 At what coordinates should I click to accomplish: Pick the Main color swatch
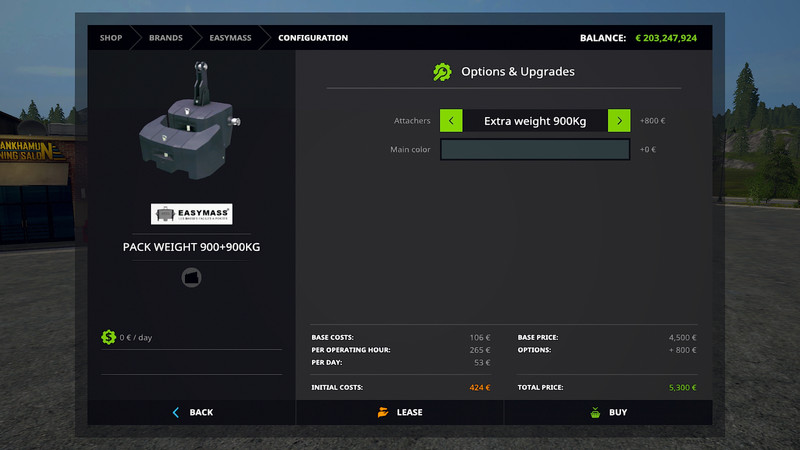(535, 150)
